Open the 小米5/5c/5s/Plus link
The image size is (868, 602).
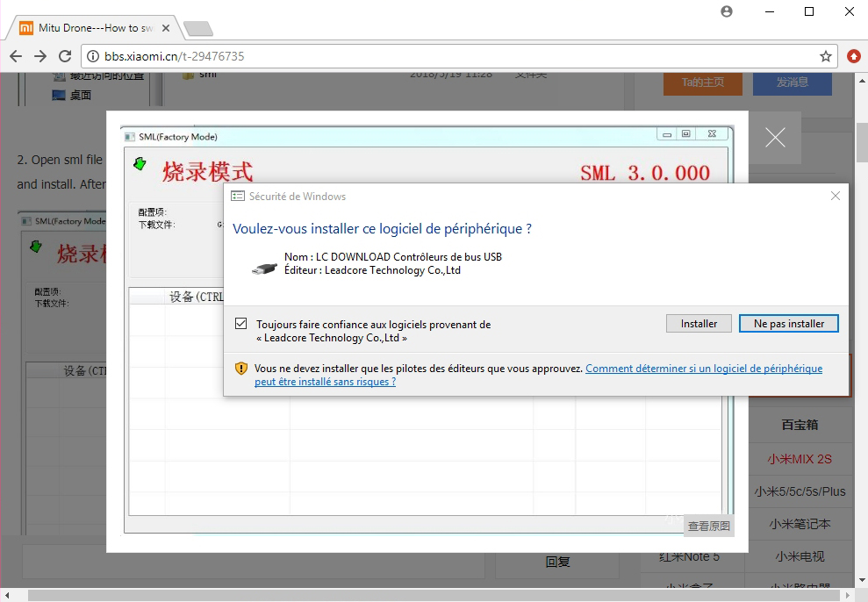800,491
